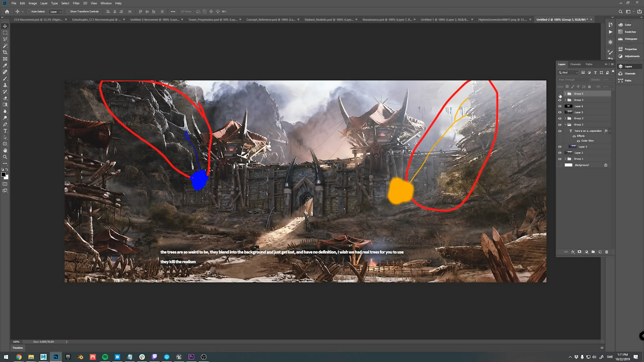Hide Group 3 visibility
The width and height of the screenshot is (644, 362).
[560, 118]
